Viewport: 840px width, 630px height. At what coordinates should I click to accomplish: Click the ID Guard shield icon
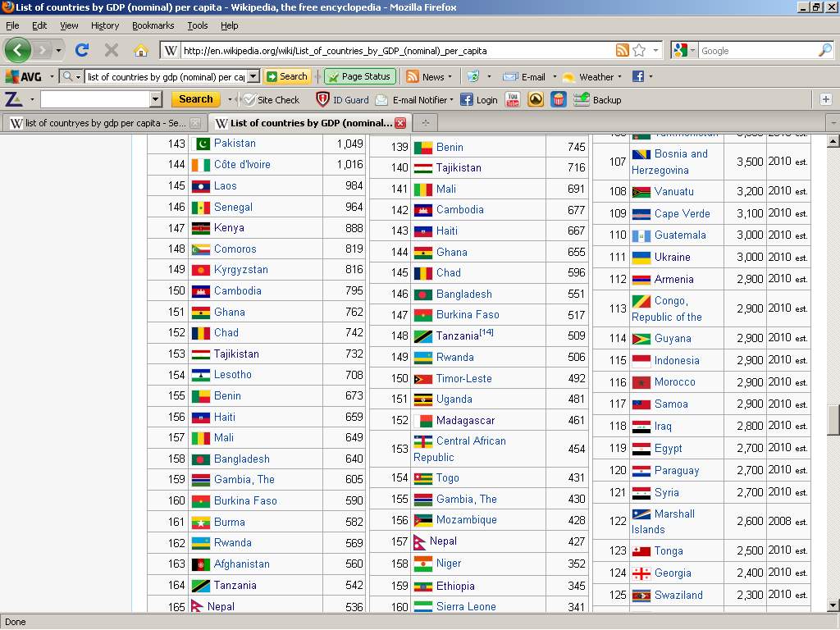pyautogui.click(x=323, y=99)
